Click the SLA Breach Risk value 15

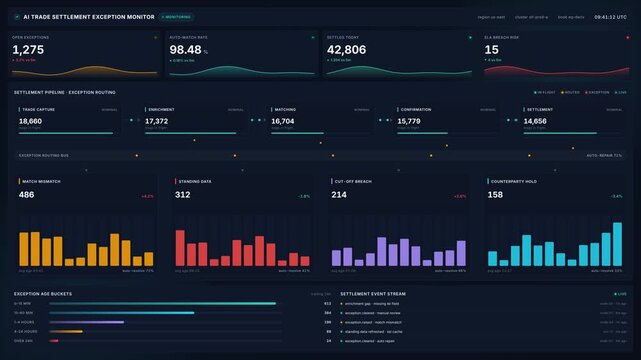pos(491,50)
